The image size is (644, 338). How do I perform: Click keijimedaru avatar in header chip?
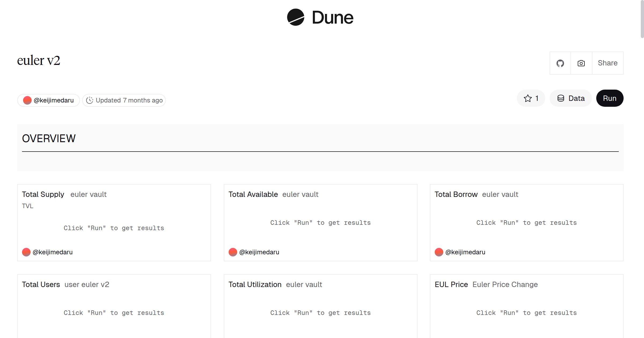(x=27, y=100)
